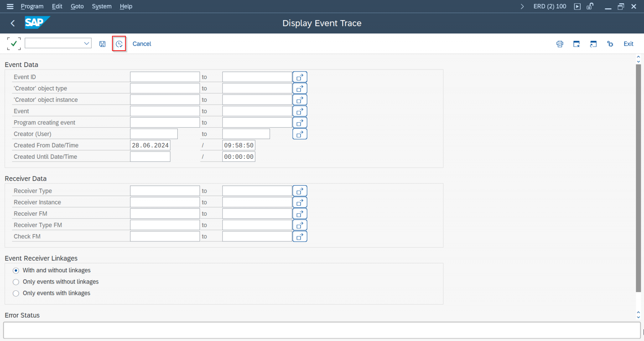Screen dimensions: 644x341
Task: Click the SAP back arrow icon
Action: 13,23
